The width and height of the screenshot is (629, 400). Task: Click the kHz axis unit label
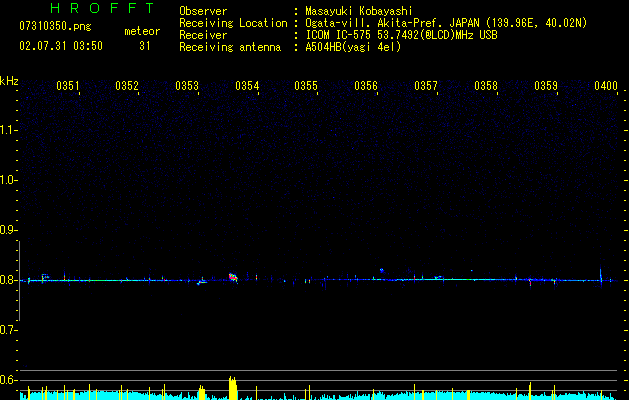[x=9, y=81]
